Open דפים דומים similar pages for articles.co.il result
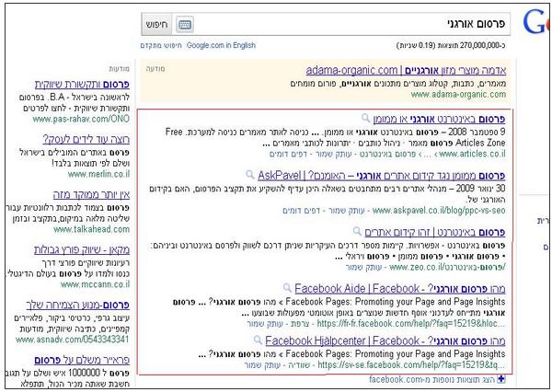Viewport: 552px width, 392px height. tap(288, 154)
